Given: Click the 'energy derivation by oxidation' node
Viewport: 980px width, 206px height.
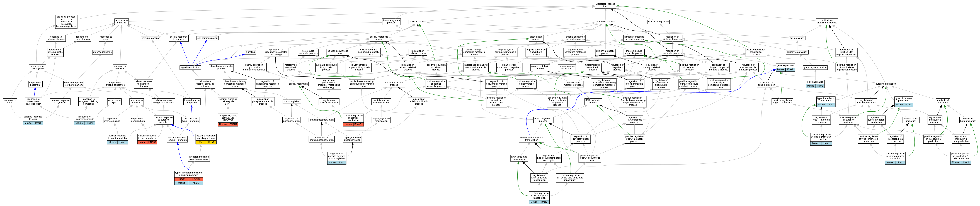Looking at the screenshot, I should click(254, 68).
